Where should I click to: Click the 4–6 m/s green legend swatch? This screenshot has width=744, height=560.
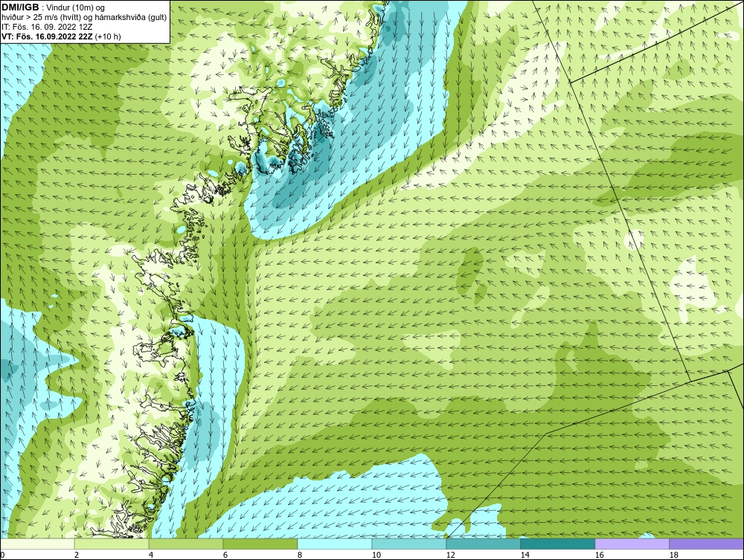click(186, 544)
